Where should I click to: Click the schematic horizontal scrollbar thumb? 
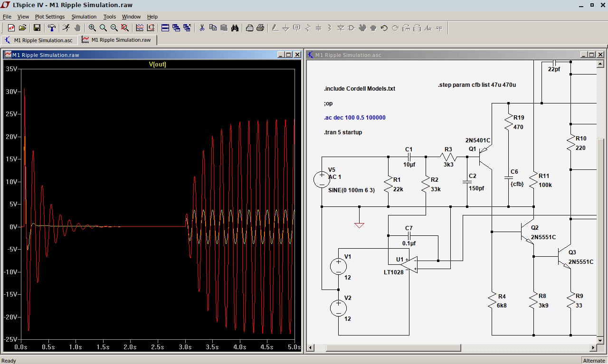[393, 347]
